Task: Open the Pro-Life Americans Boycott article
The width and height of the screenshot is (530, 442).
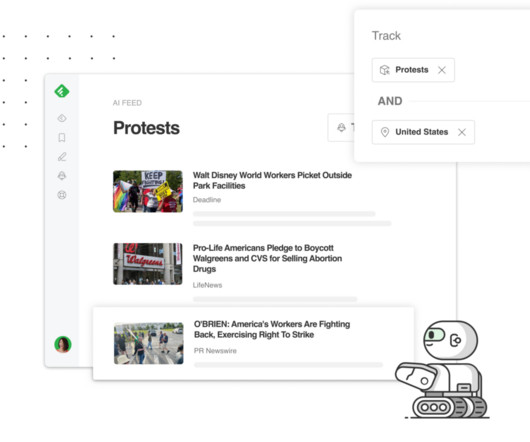Action: coord(267,259)
